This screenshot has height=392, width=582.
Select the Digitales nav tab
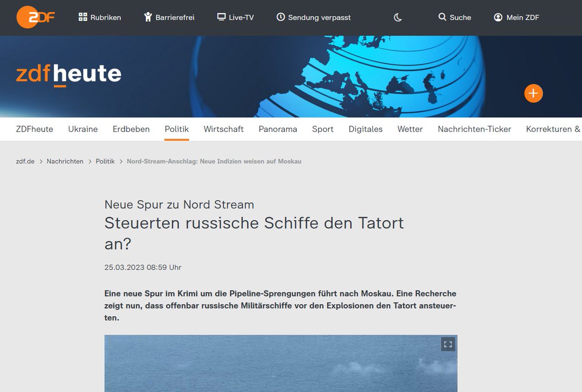point(366,129)
